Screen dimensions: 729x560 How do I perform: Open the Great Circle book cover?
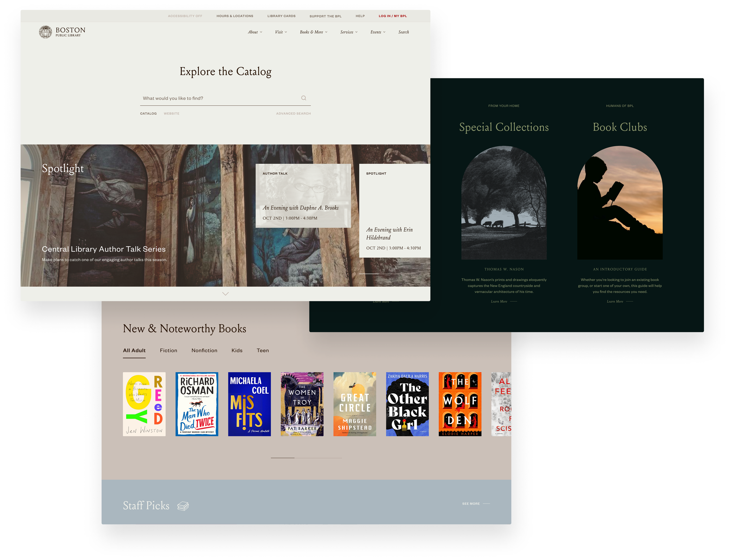point(354,404)
